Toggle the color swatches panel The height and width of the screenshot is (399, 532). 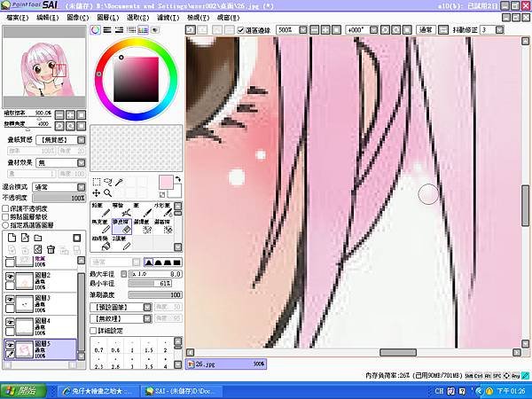(x=143, y=30)
